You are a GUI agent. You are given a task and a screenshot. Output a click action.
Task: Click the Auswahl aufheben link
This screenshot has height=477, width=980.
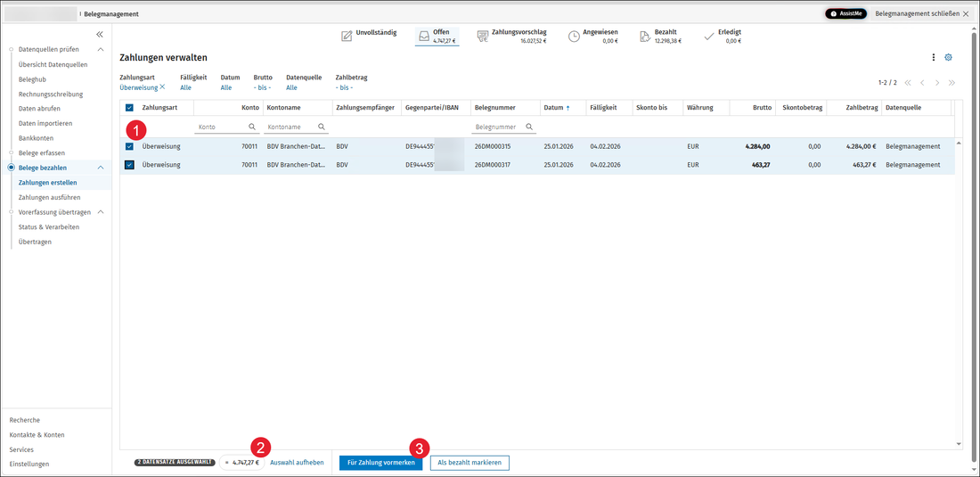(x=297, y=463)
